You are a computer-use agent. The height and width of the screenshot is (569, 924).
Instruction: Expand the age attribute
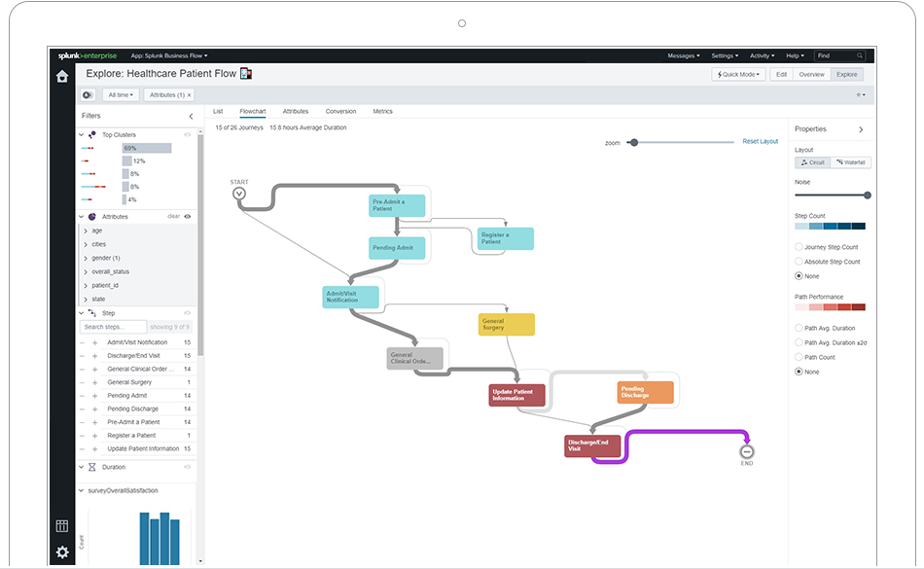86,231
